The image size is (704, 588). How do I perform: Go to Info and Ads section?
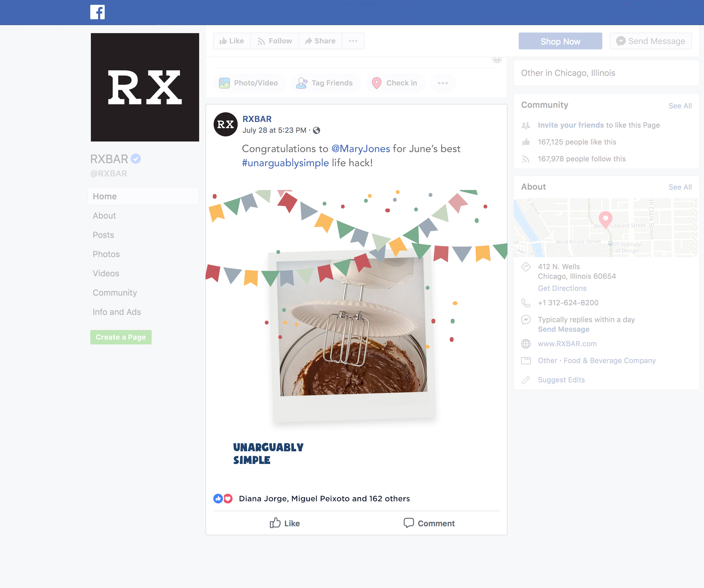(x=117, y=312)
